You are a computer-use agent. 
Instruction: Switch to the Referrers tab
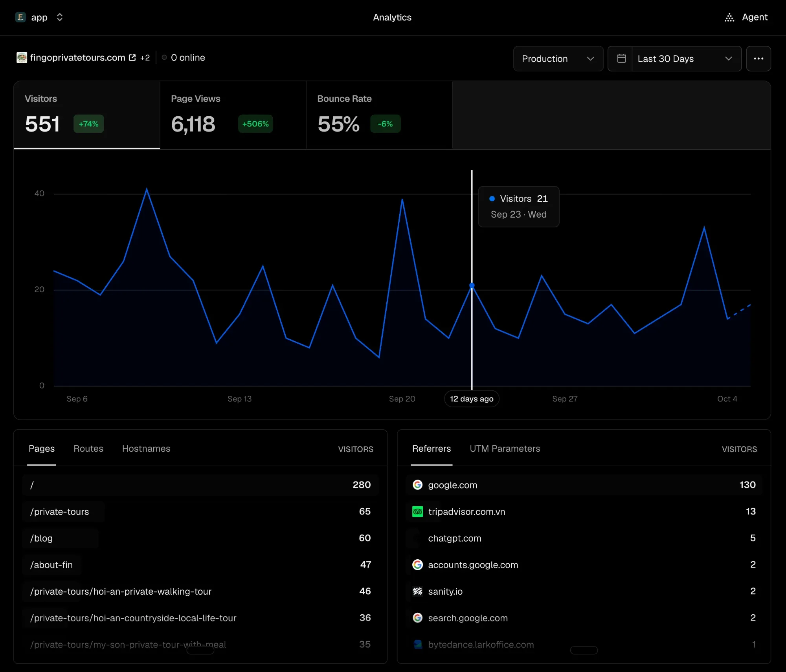[432, 449]
